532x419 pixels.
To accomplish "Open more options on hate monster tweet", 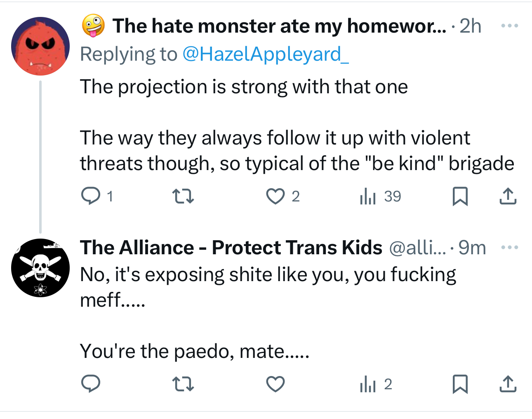I will pos(509,26).
